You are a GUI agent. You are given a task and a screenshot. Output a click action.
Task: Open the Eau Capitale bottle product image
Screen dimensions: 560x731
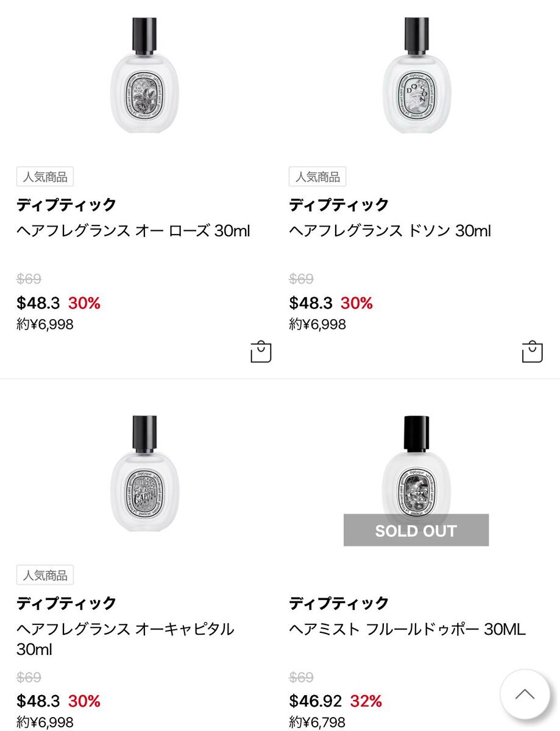(144, 474)
